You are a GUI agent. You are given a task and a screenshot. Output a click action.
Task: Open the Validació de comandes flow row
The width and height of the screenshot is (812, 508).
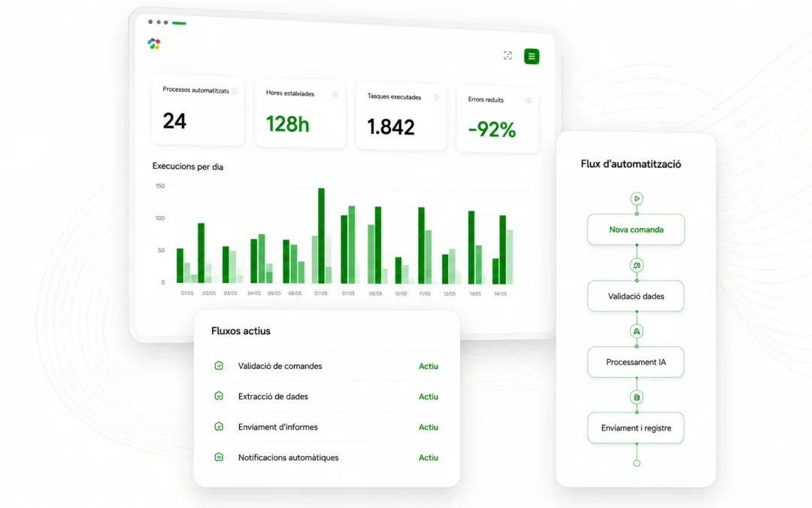point(326,366)
